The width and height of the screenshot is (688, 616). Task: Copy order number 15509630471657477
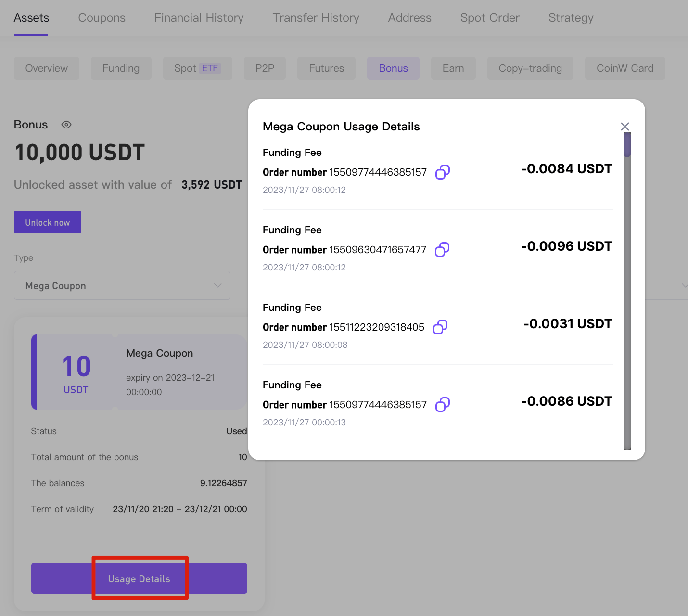coord(442,249)
